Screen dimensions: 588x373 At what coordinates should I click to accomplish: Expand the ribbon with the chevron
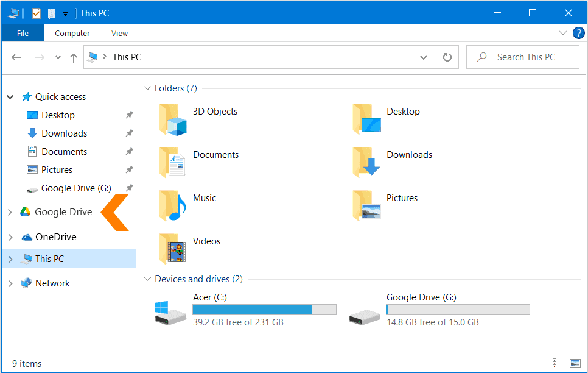coord(562,33)
